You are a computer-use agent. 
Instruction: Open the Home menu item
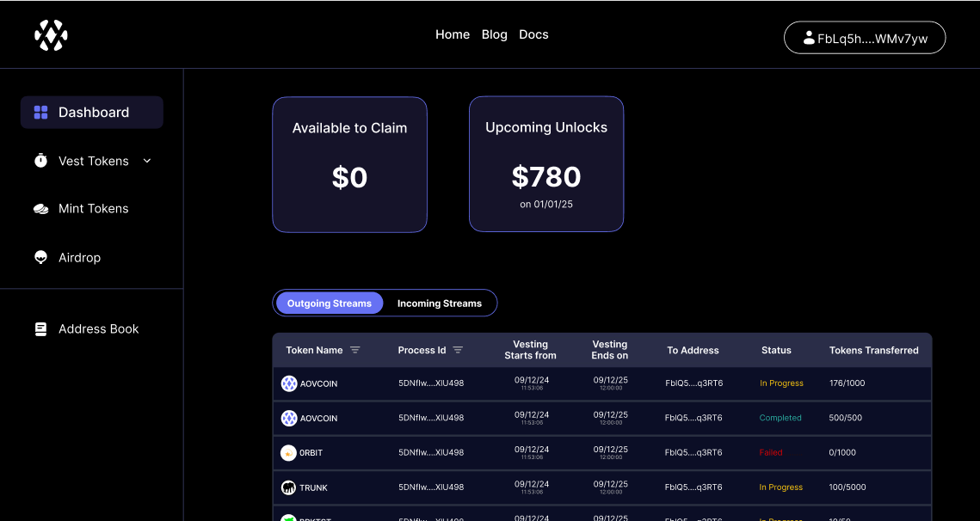tap(453, 34)
